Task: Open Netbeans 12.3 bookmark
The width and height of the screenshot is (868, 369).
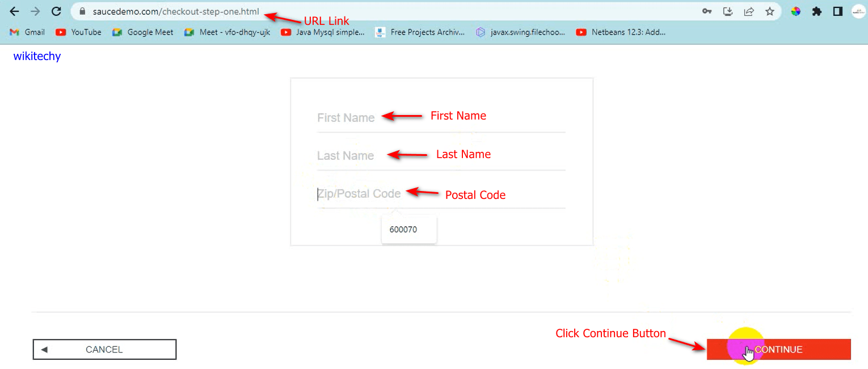Action: tap(621, 32)
